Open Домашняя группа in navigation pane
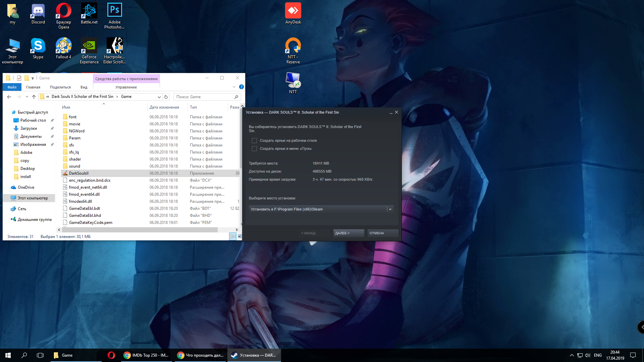 pos(35,220)
